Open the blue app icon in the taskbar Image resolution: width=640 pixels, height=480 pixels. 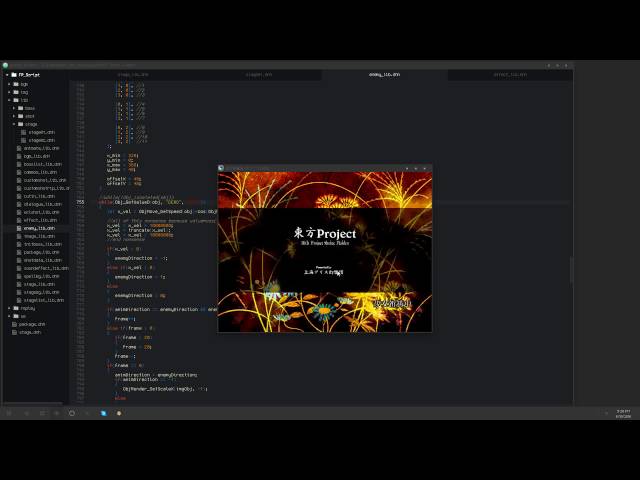point(104,413)
